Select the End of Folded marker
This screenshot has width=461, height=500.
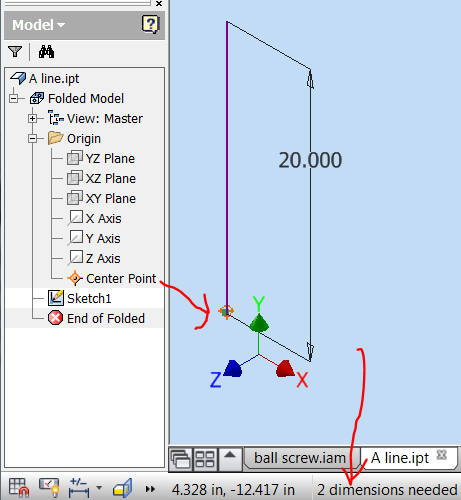point(106,318)
